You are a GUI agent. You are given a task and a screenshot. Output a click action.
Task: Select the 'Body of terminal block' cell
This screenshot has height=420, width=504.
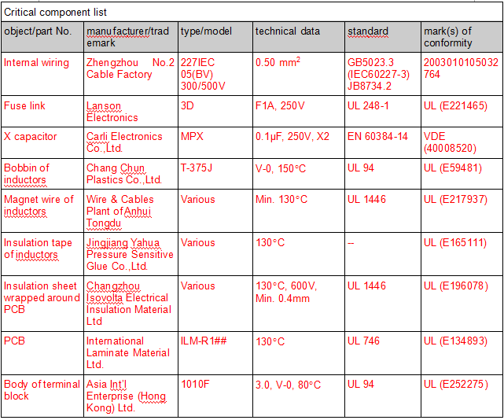click(x=42, y=396)
